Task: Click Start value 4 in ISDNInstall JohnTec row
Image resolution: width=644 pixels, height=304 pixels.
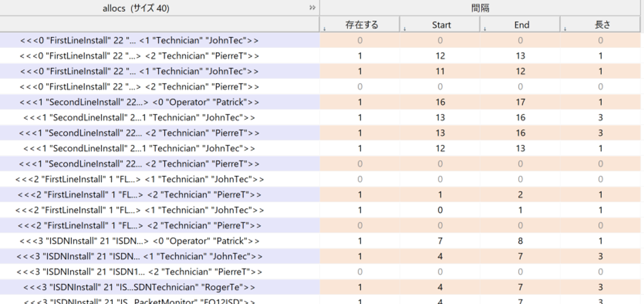Action: (440, 256)
